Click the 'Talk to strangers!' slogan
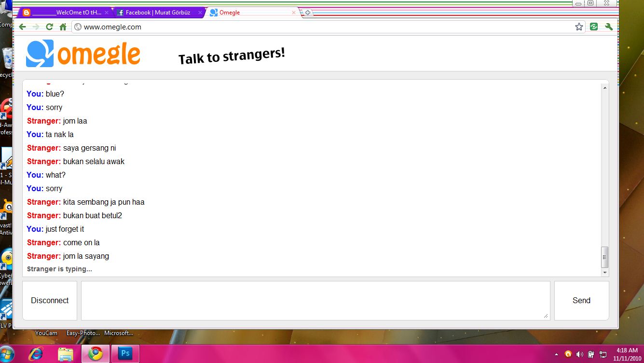The width and height of the screenshot is (644, 363). point(232,56)
